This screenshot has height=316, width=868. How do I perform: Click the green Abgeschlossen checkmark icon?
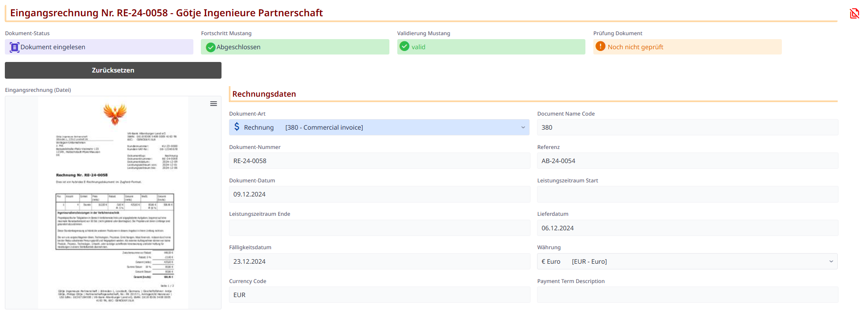(211, 47)
